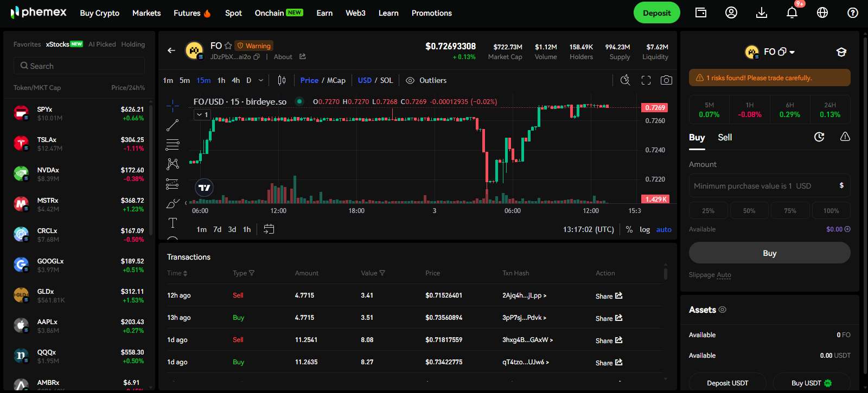868x393 pixels.
Task: Select the trend line drawing tool
Action: [173, 125]
